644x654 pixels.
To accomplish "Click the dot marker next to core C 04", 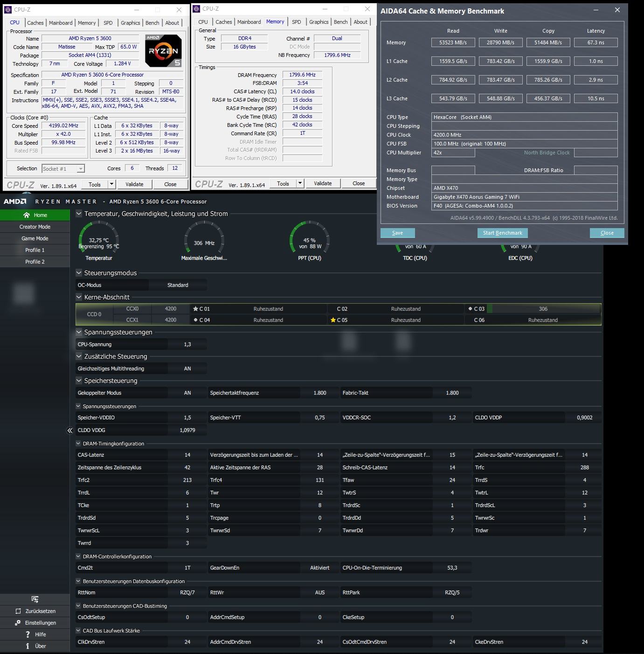I will [x=195, y=320].
